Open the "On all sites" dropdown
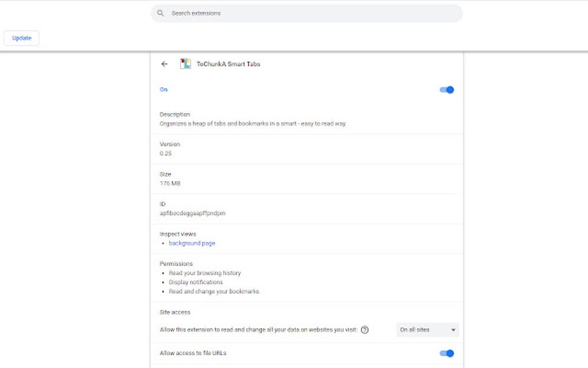Screen dimensions: 588x368 click(x=428, y=330)
